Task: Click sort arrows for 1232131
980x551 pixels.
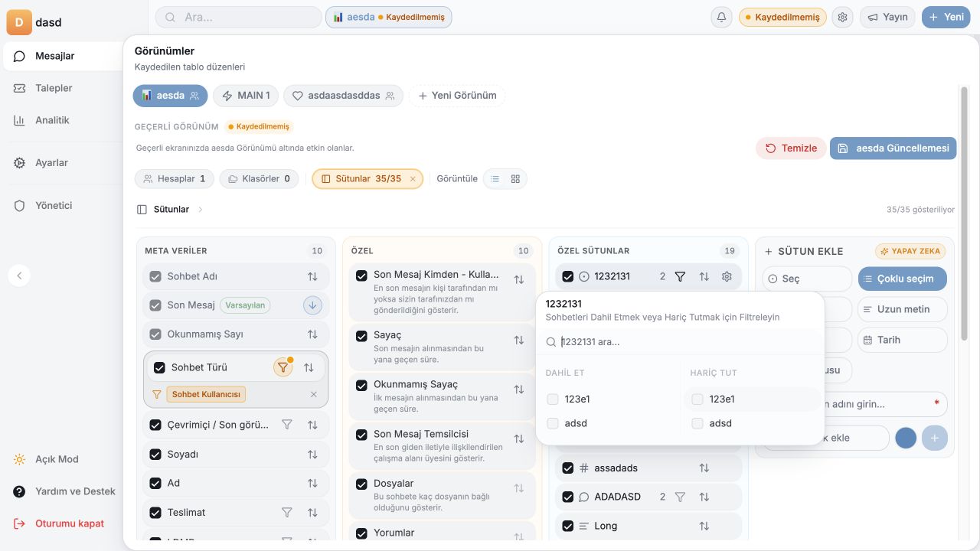Action: 704,277
